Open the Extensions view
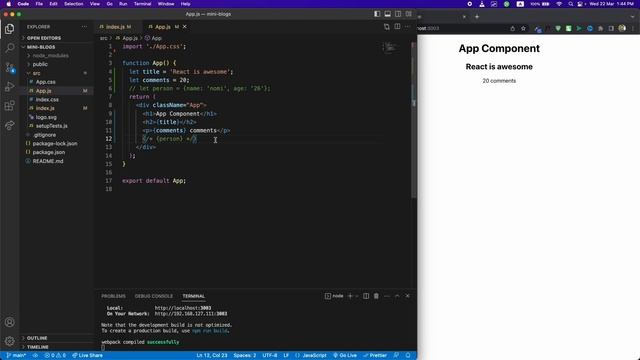The image size is (640, 360). 9,106
